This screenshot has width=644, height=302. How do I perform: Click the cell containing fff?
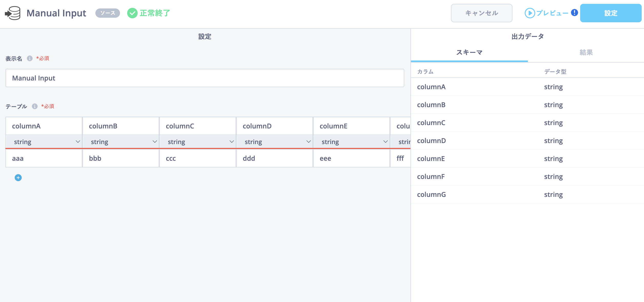pyautogui.click(x=401, y=158)
